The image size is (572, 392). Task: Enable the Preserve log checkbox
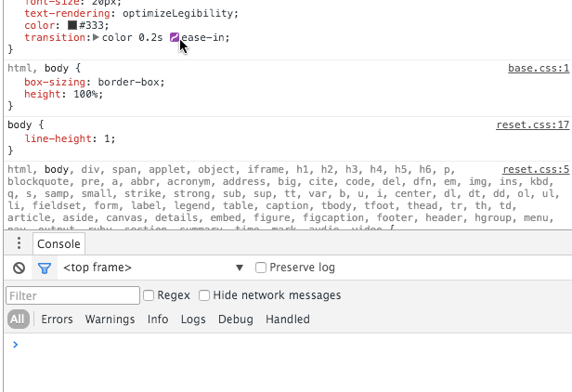(x=261, y=268)
